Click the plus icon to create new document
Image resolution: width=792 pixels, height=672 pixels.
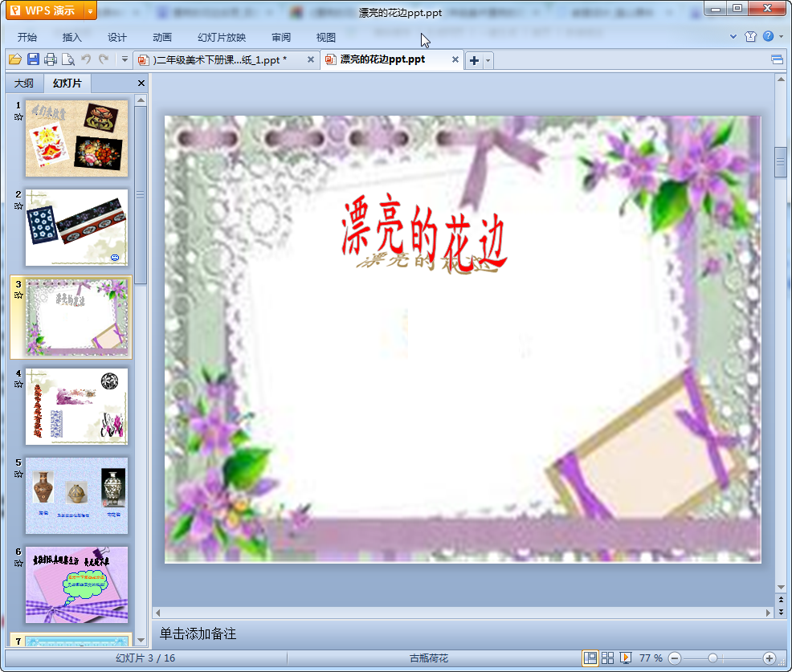[x=474, y=60]
